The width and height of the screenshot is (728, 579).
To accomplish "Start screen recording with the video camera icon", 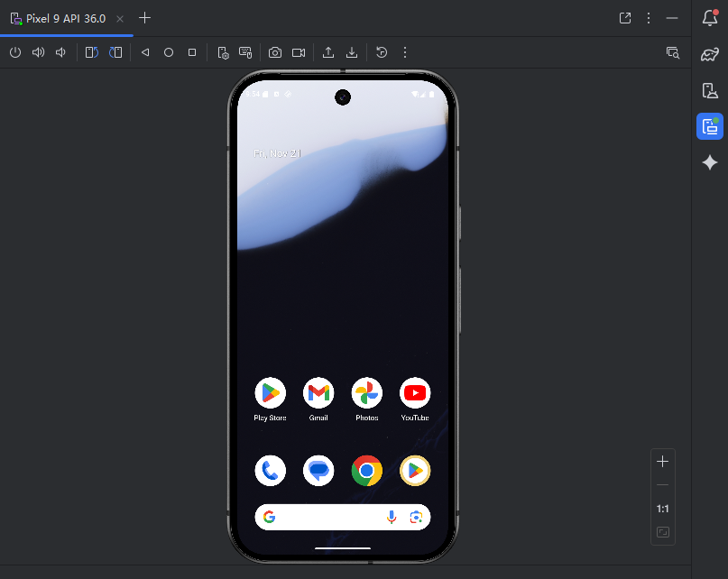I will click(x=299, y=53).
